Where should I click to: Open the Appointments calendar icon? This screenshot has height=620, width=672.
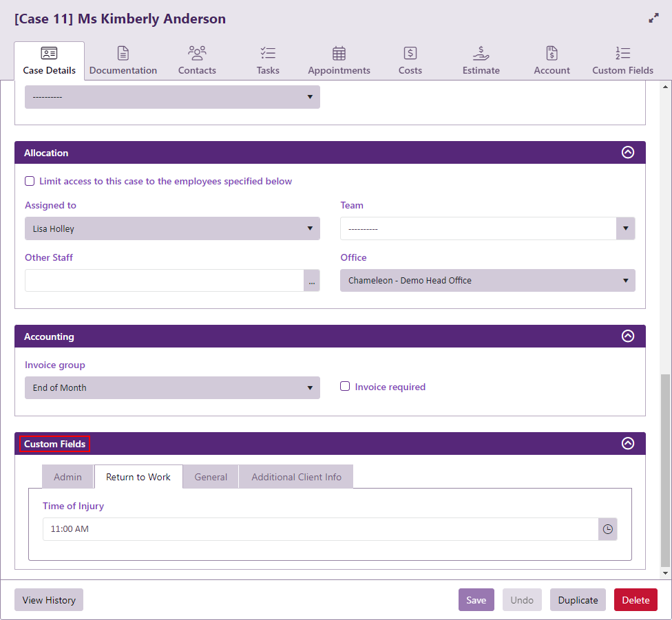tap(339, 54)
